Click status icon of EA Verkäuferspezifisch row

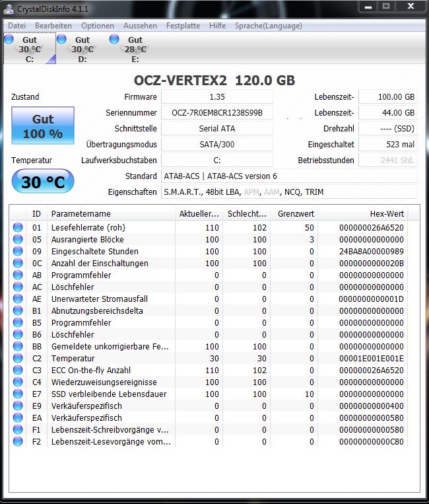(18, 417)
